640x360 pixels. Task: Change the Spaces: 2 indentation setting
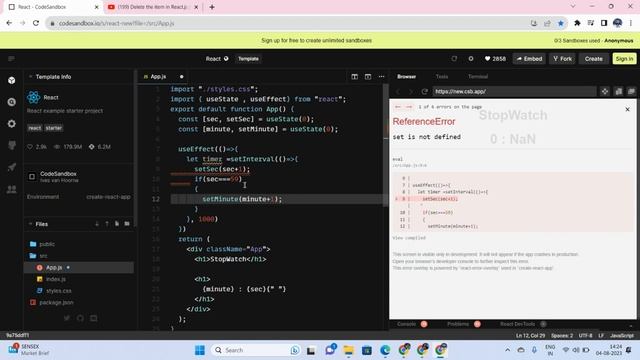pos(562,336)
